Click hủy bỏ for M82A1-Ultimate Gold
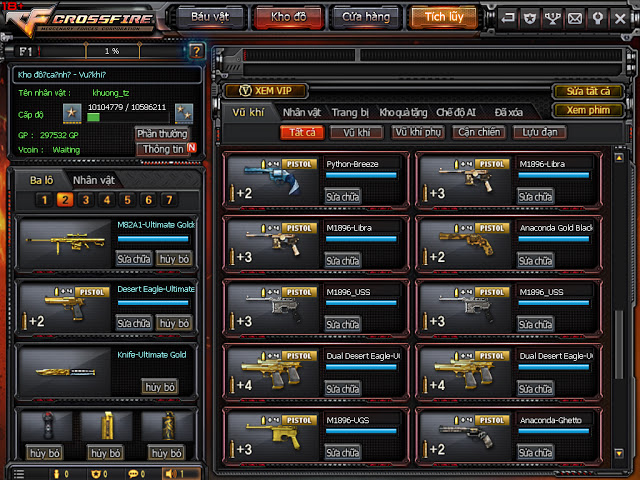This screenshot has width=640, height=480. (174, 259)
